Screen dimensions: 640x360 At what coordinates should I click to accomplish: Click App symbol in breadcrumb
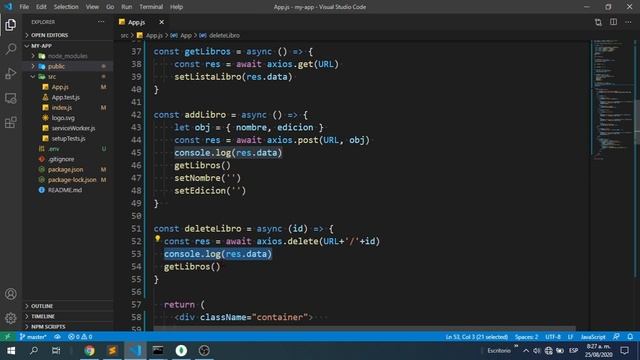click(x=186, y=36)
